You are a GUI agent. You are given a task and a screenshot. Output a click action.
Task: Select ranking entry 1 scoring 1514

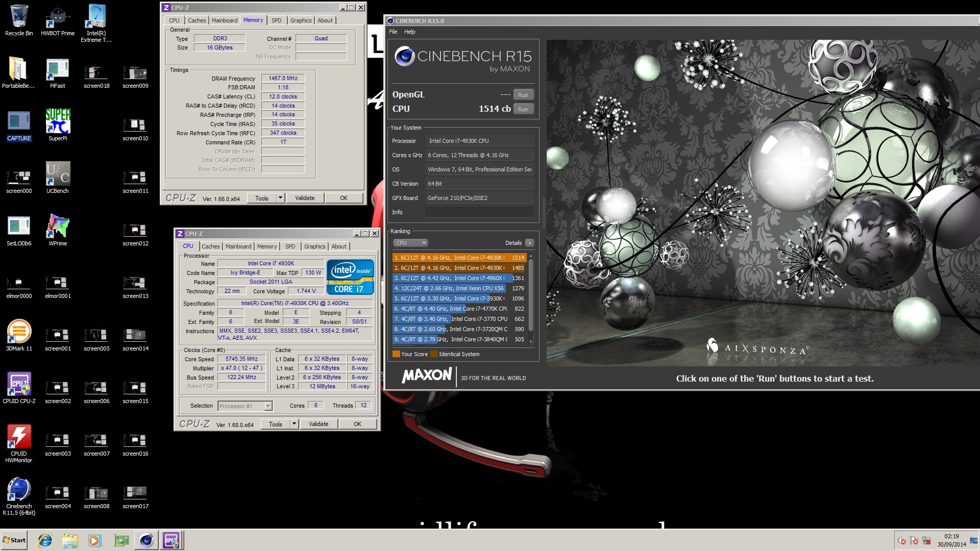459,258
